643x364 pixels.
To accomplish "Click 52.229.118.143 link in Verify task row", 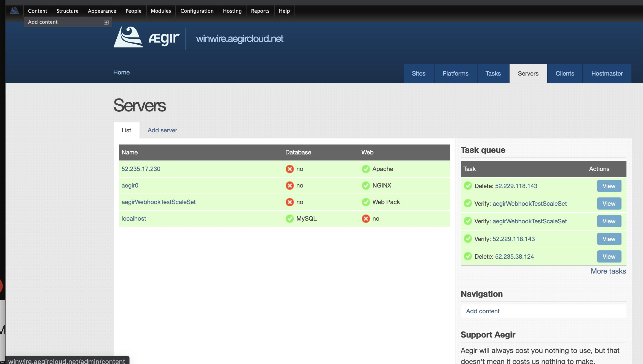I will 514,239.
